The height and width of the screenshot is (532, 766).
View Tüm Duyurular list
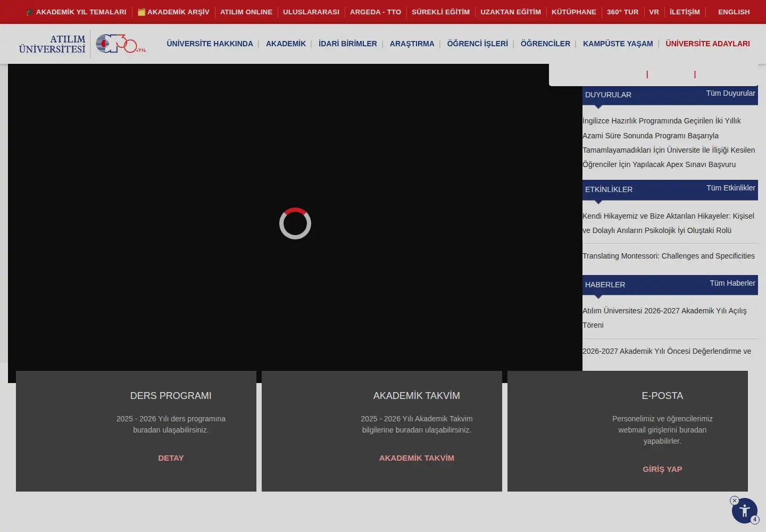pyautogui.click(x=730, y=93)
